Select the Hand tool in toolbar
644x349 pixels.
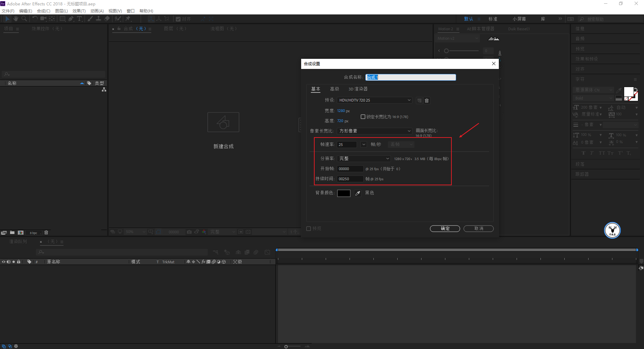16,19
